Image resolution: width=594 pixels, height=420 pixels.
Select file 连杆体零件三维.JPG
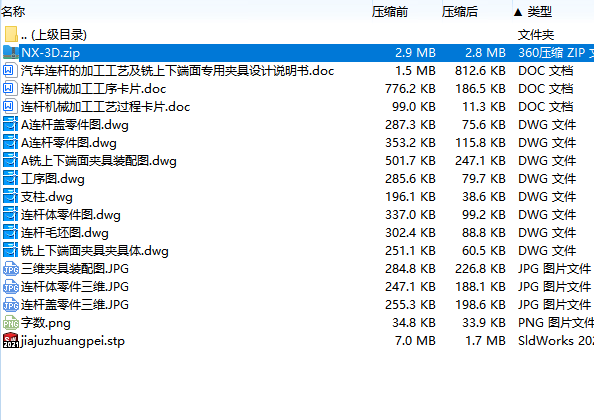coord(75,287)
